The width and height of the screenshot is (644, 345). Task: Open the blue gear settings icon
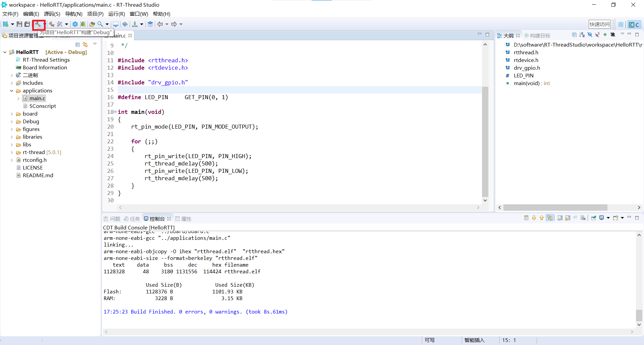click(75, 24)
